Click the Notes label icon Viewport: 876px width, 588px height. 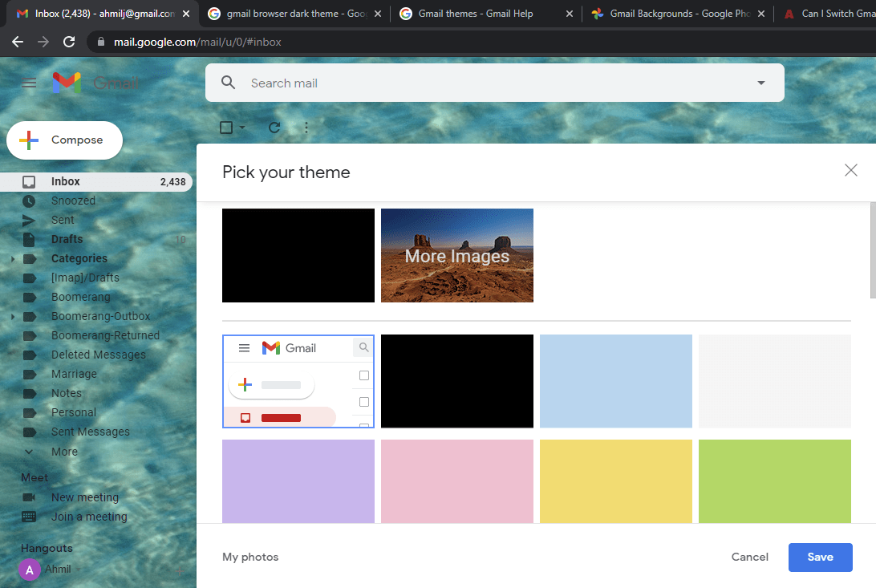click(30, 394)
